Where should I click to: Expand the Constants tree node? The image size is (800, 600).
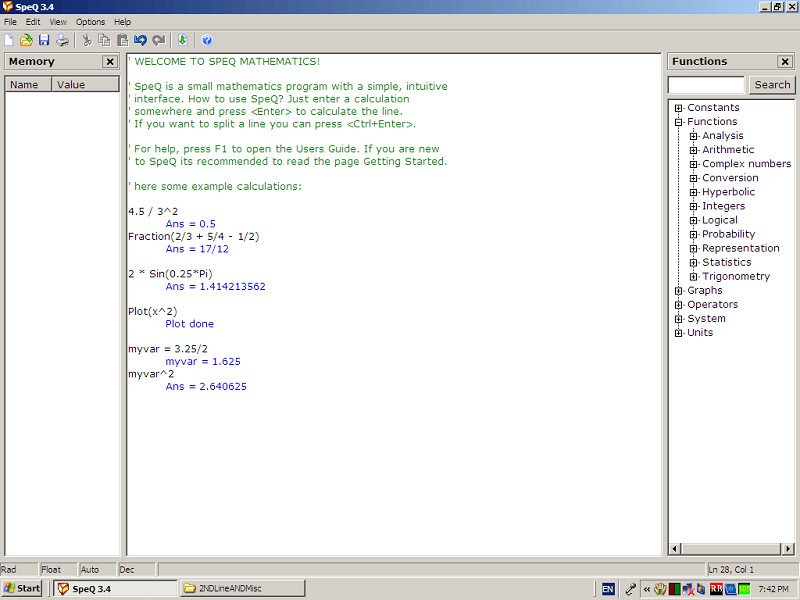coord(679,108)
